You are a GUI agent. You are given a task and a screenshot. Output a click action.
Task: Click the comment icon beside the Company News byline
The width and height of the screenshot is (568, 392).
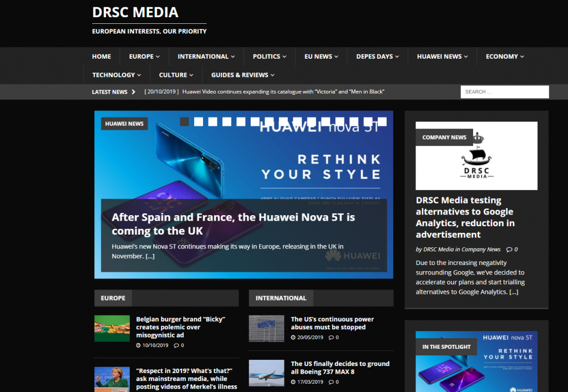click(x=509, y=250)
